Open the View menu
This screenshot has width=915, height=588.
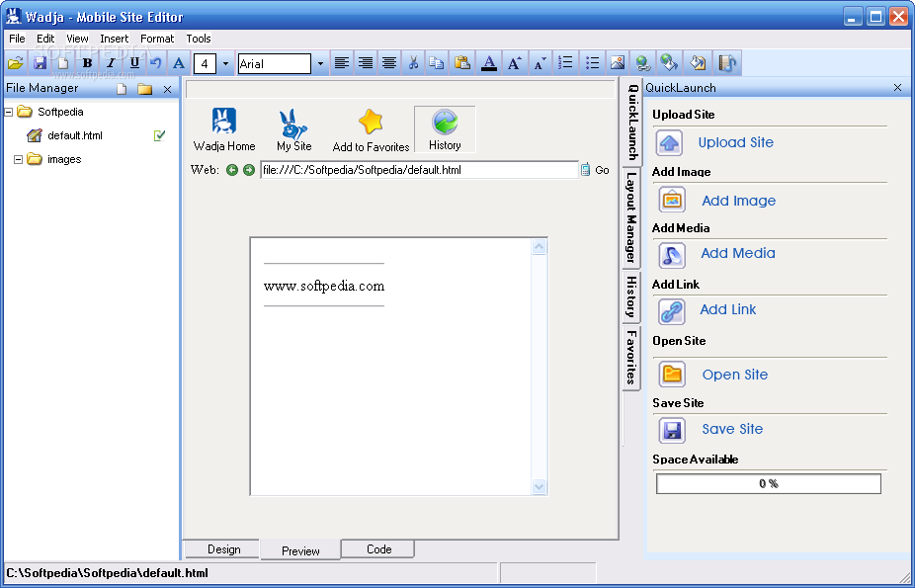point(77,39)
